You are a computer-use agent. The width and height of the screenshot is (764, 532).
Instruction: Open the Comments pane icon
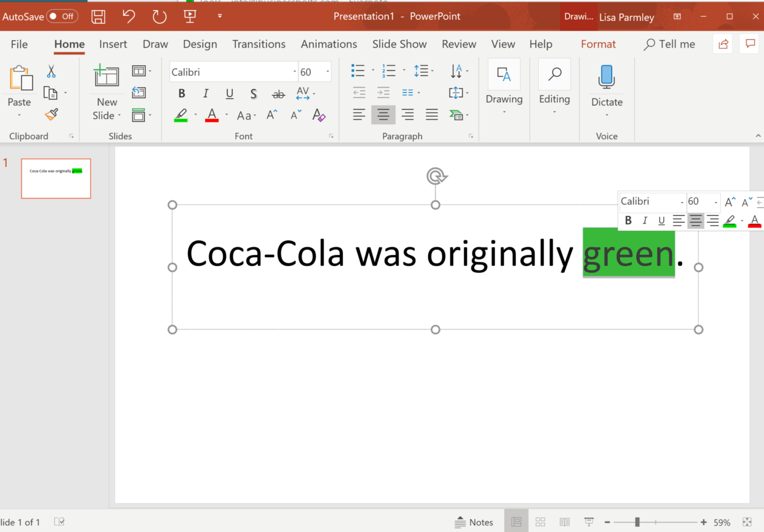(x=750, y=44)
